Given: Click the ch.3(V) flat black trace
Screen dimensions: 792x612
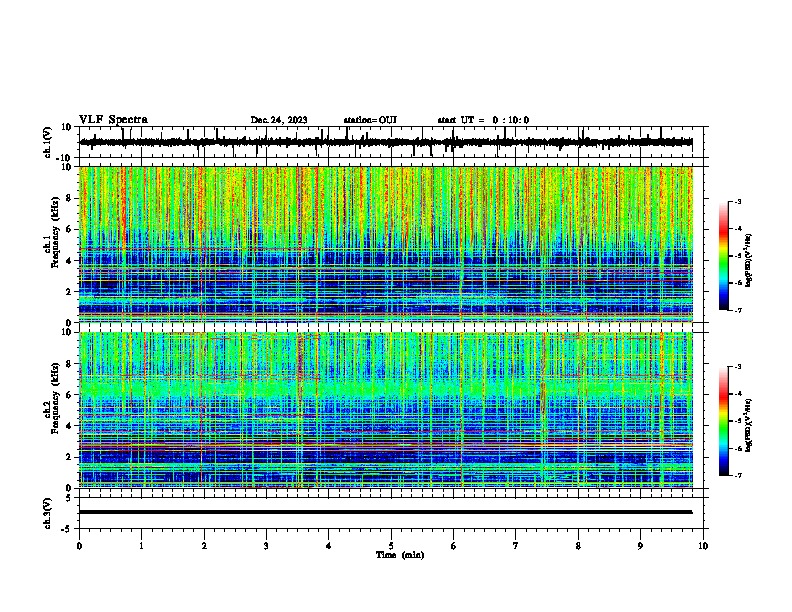Looking at the screenshot, I should 386,512.
